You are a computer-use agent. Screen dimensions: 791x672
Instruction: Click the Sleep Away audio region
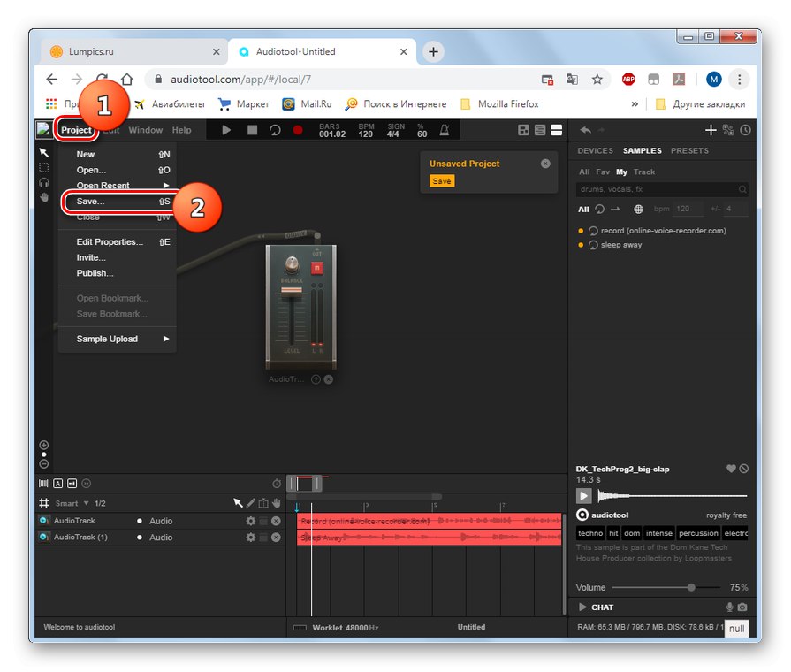point(430,538)
